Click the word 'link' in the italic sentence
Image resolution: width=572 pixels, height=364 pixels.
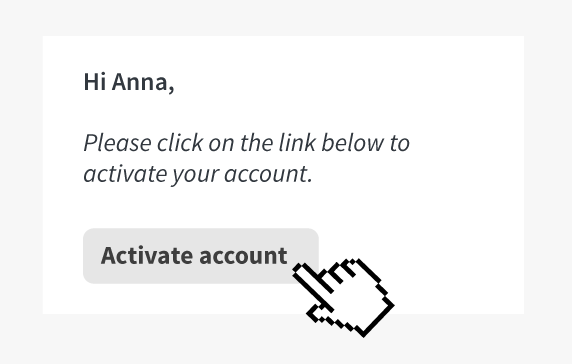tap(297, 142)
